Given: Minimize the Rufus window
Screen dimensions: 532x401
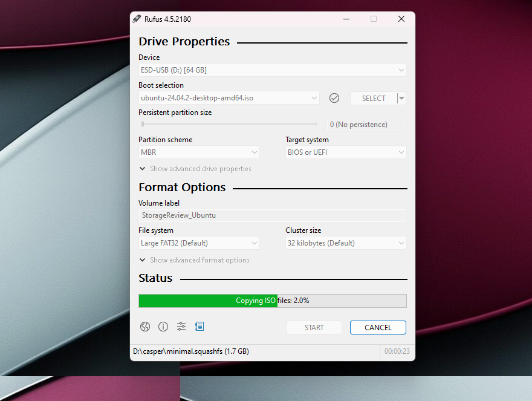Looking at the screenshot, I should (x=346, y=19).
